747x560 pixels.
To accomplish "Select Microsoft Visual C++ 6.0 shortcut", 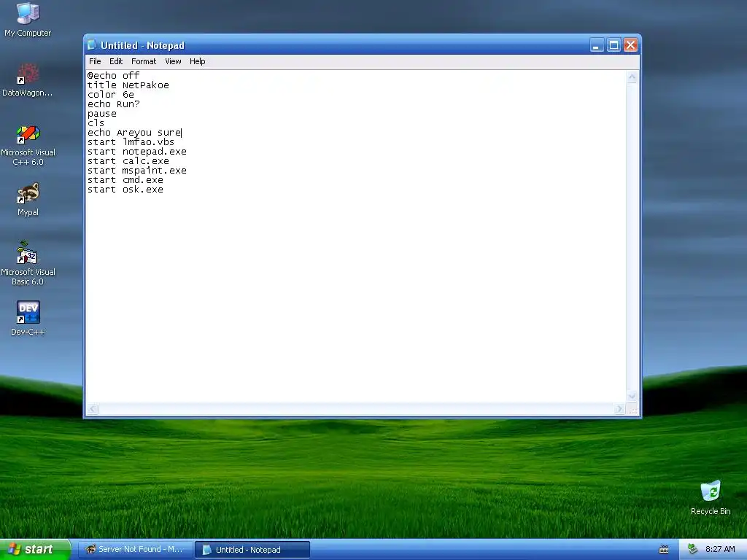I will 28,145.
